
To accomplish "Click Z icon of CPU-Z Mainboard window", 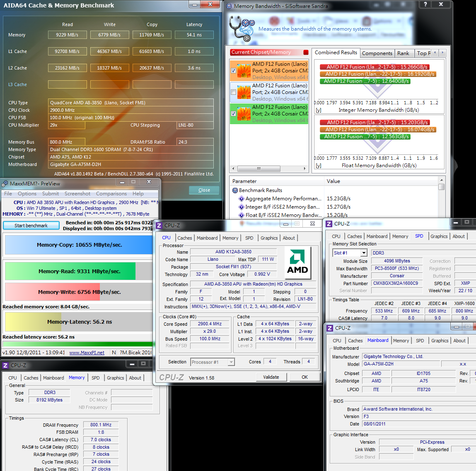I will (x=330, y=328).
